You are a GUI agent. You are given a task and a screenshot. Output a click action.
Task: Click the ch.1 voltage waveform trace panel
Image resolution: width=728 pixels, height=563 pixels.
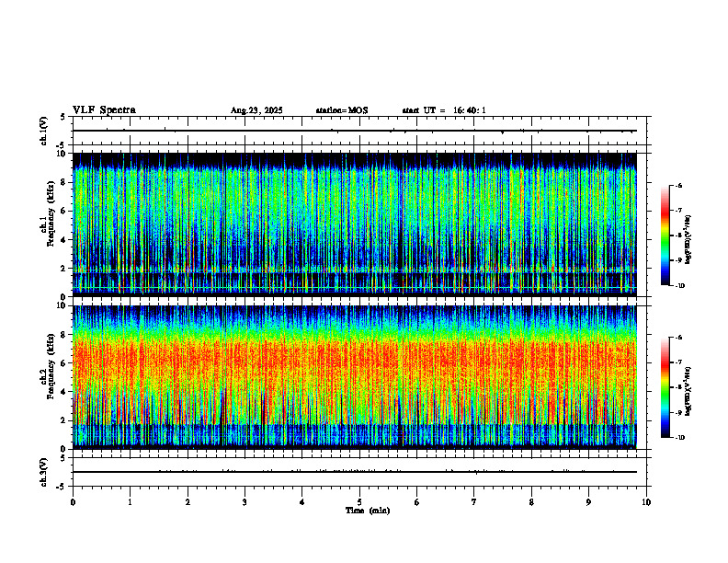click(359, 131)
